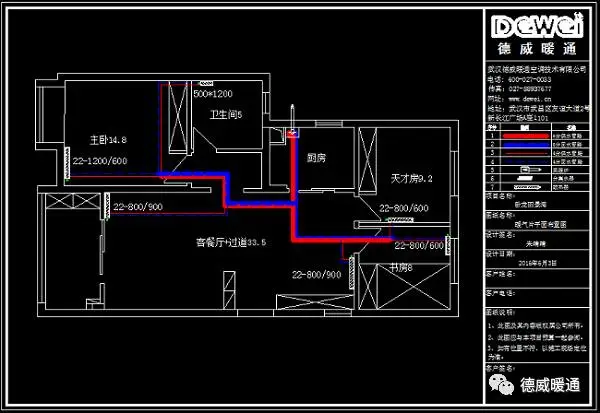Click the 22-800/900 label in the dining area
The width and height of the screenshot is (600, 413).
(x=316, y=274)
